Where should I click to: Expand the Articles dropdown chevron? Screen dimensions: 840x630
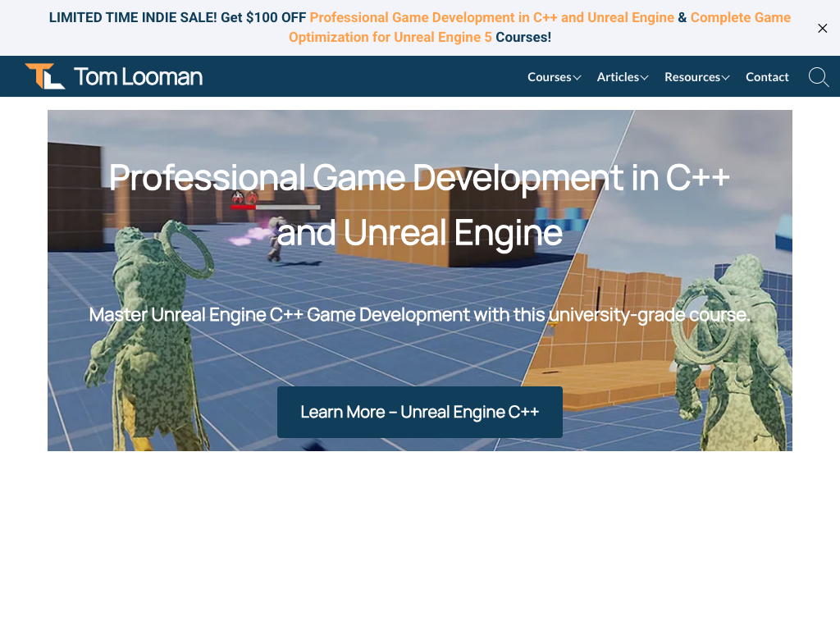click(x=645, y=78)
